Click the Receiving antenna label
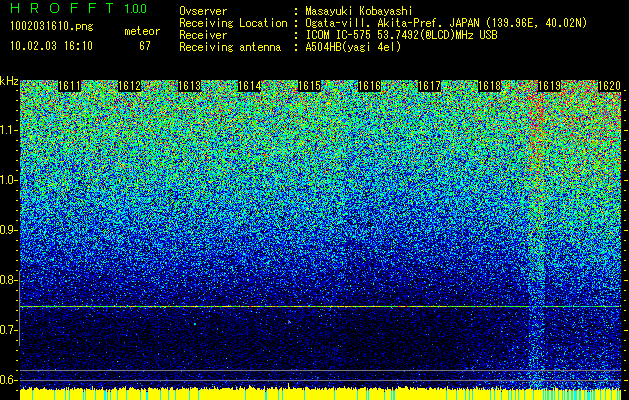This screenshot has width=629, height=400. coord(230,47)
